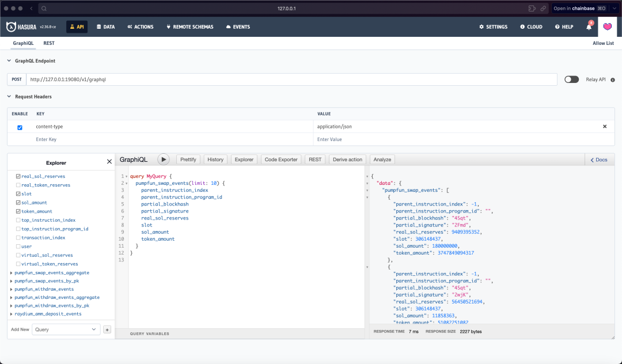Uncheck the sol_amount field

pos(18,203)
